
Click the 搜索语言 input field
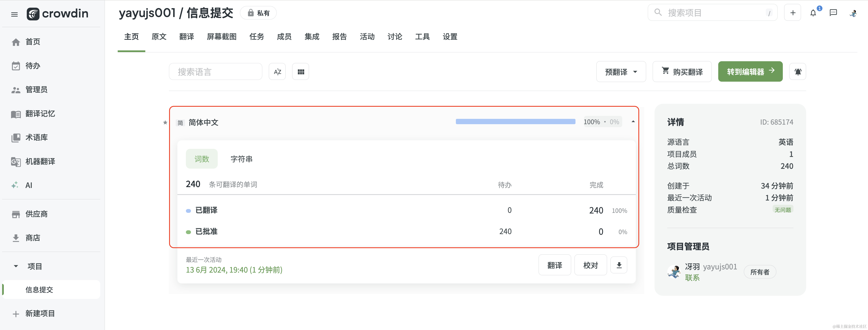(215, 71)
